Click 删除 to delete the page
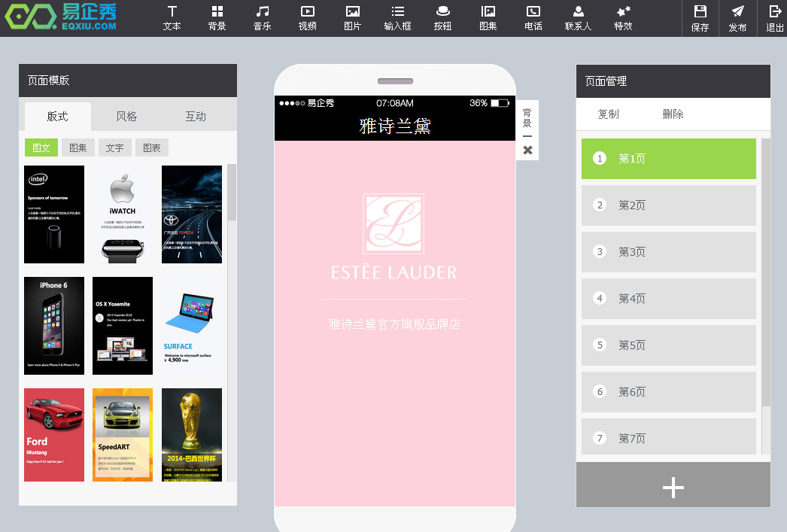Image resolution: width=787 pixels, height=532 pixels. point(673,114)
